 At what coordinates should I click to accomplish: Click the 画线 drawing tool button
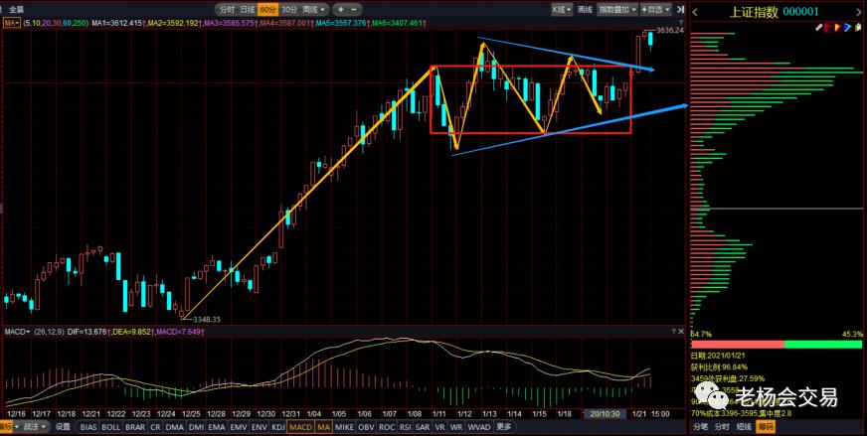click(585, 9)
